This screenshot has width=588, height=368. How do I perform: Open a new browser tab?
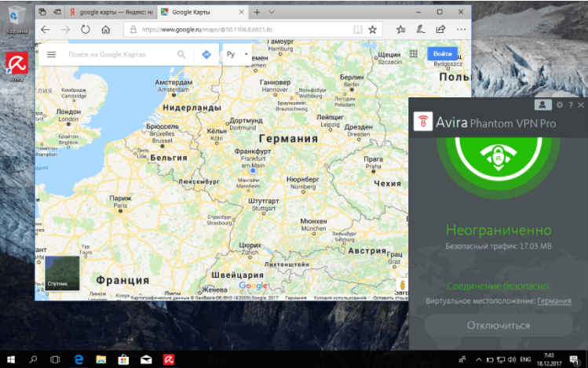tap(257, 13)
